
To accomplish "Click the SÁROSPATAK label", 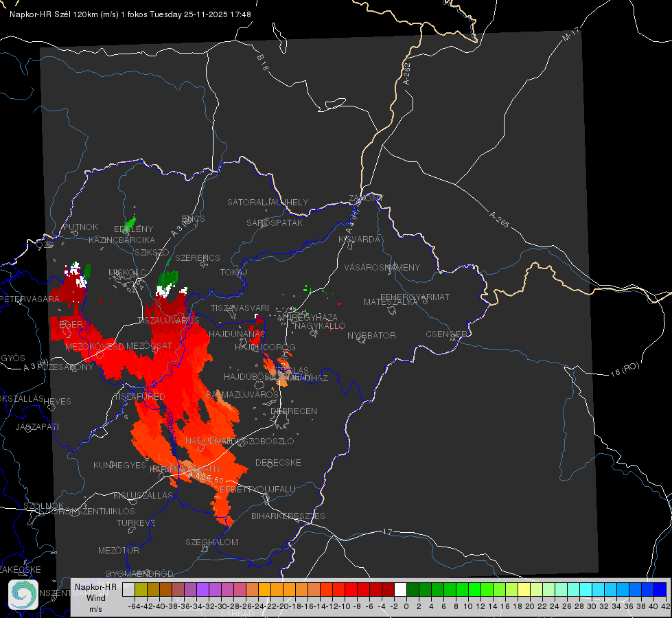I will coord(275,222).
